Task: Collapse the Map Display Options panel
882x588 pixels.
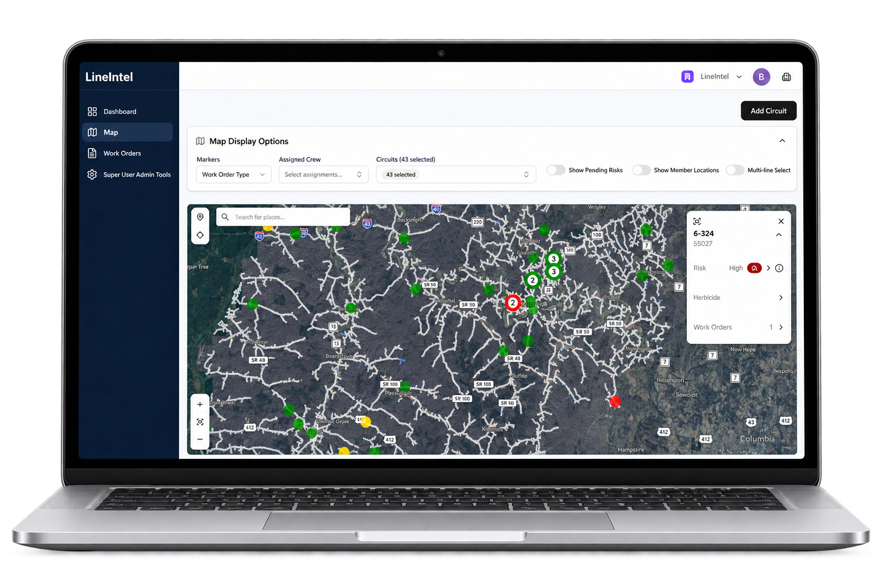Action: (x=782, y=141)
